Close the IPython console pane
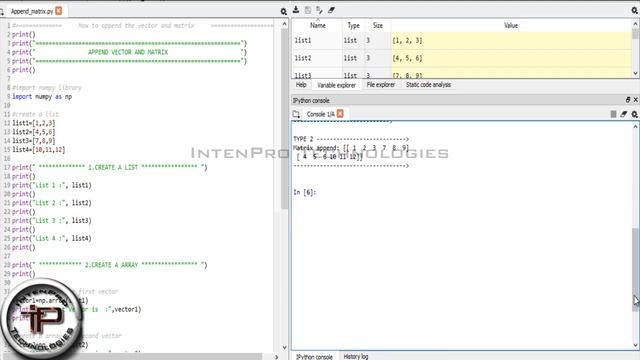 [636, 100]
